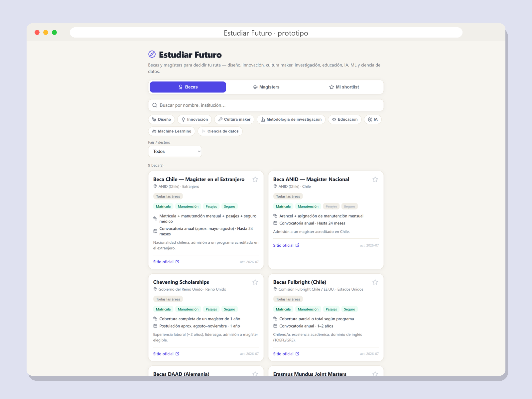Filter by the Machine Learning chip
The height and width of the screenshot is (399, 532).
pos(172,131)
